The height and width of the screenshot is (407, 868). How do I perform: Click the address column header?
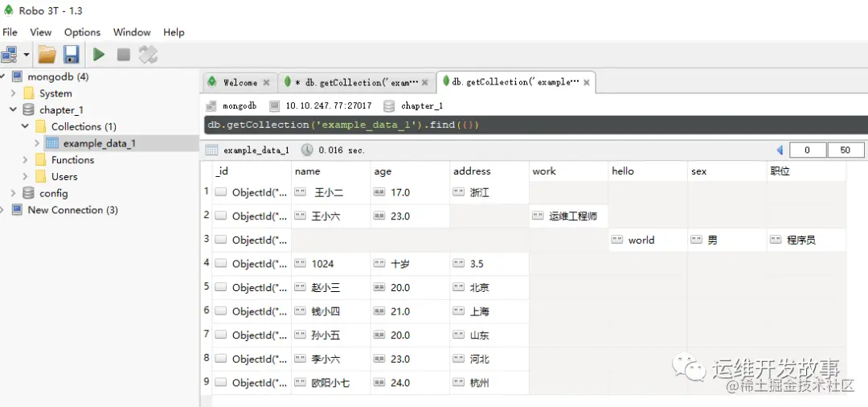click(489, 171)
